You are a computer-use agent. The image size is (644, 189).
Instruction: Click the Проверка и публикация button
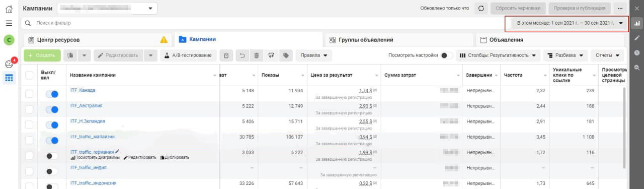[580, 8]
